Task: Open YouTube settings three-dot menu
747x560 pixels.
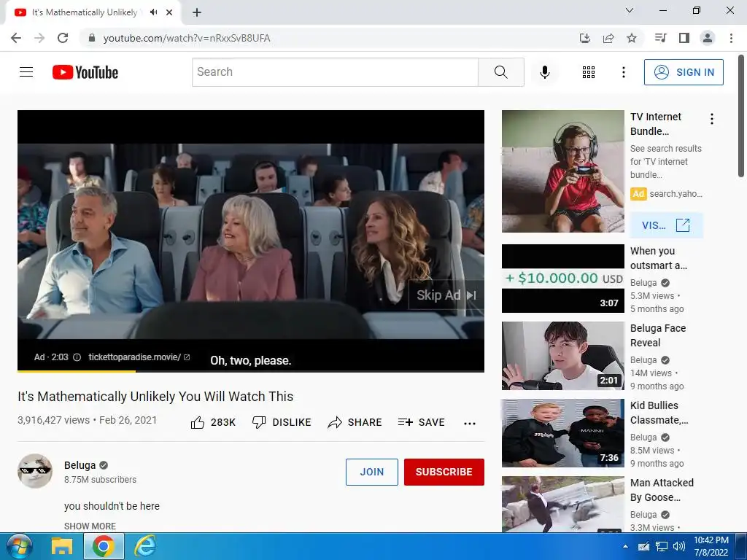Action: point(623,72)
